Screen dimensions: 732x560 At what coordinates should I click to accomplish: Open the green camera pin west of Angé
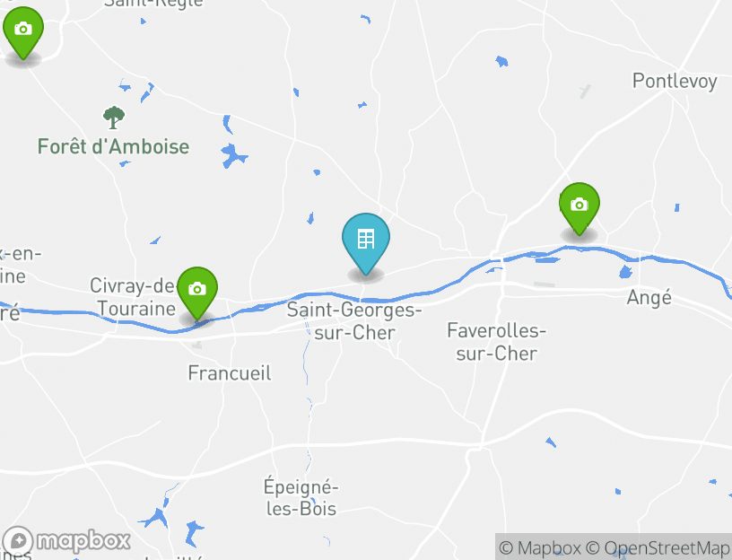tap(579, 209)
